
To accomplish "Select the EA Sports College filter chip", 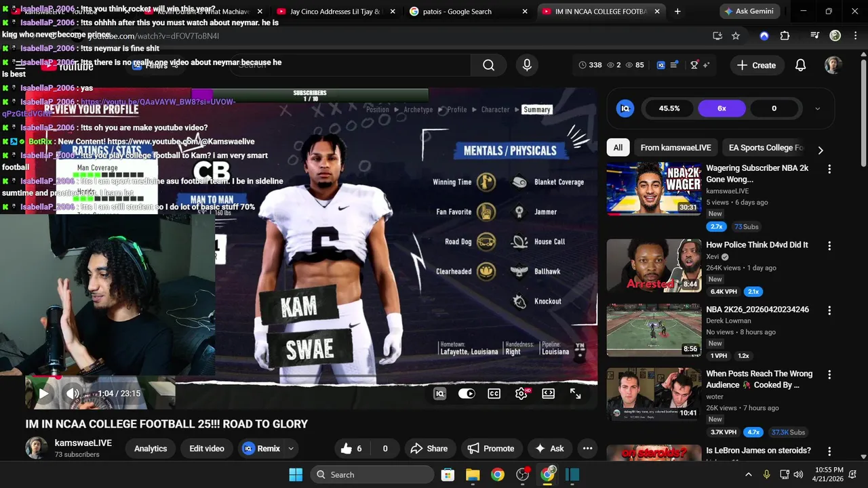I will tap(766, 148).
